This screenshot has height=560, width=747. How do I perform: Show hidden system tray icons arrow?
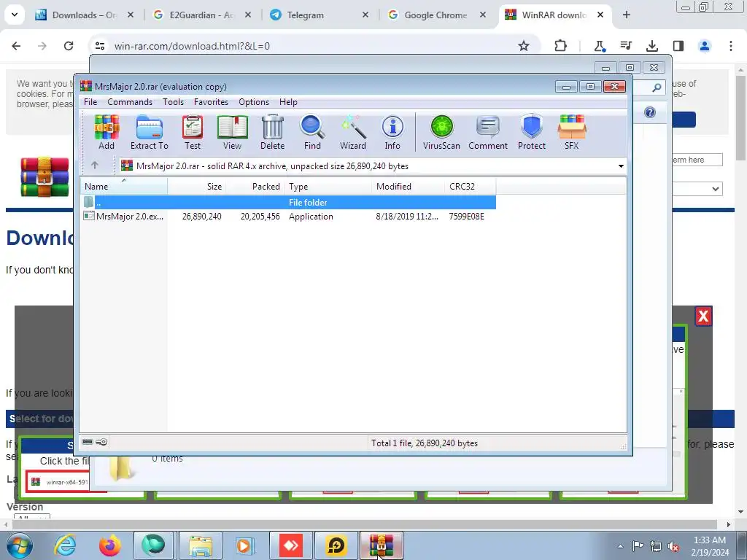pos(620,547)
